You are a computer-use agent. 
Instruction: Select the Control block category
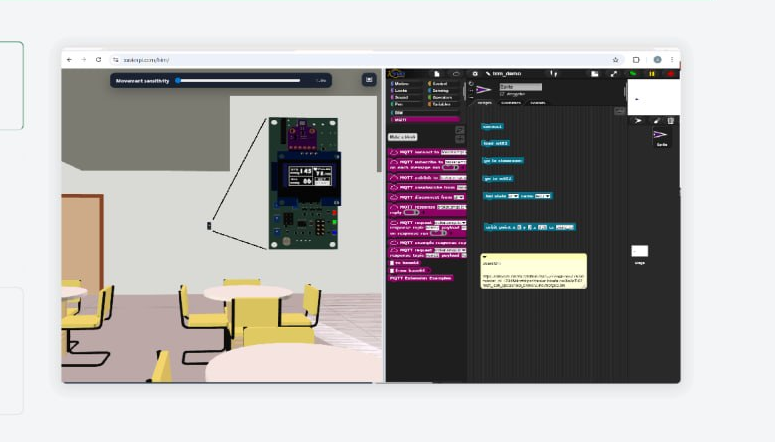tap(443, 84)
